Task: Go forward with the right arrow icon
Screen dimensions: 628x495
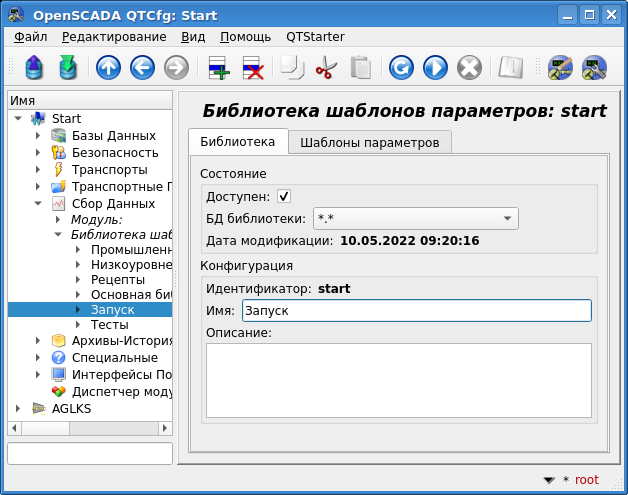Action: [176, 67]
